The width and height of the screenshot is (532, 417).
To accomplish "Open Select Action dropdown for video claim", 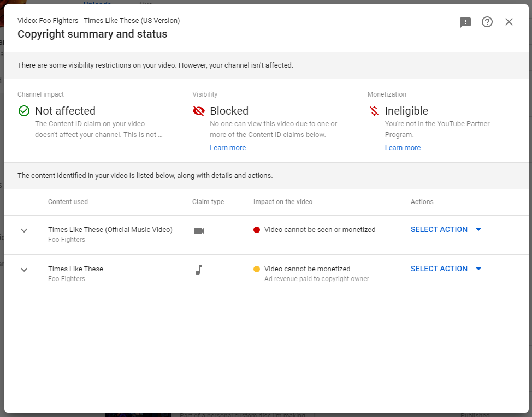I will [x=446, y=230].
